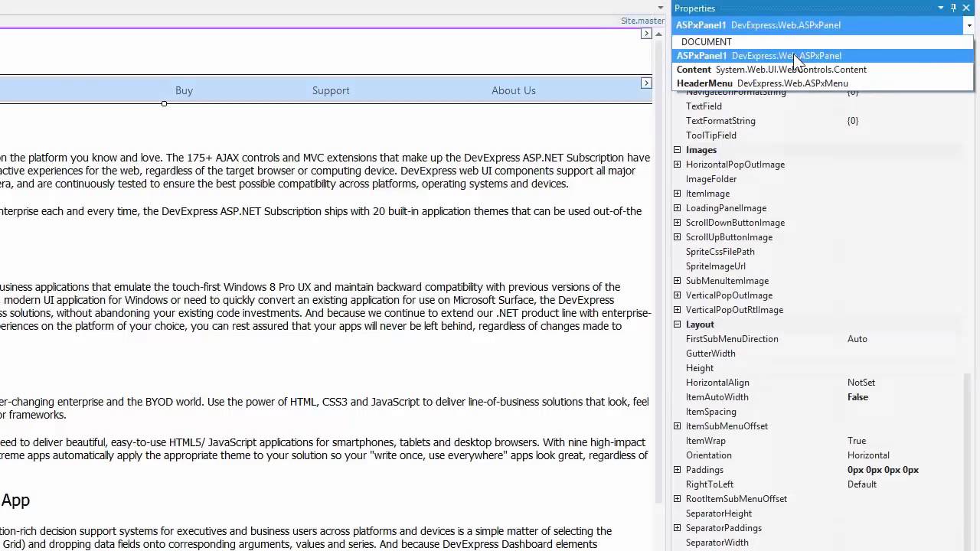Click the Site.master label link
980x551 pixels.
point(642,21)
